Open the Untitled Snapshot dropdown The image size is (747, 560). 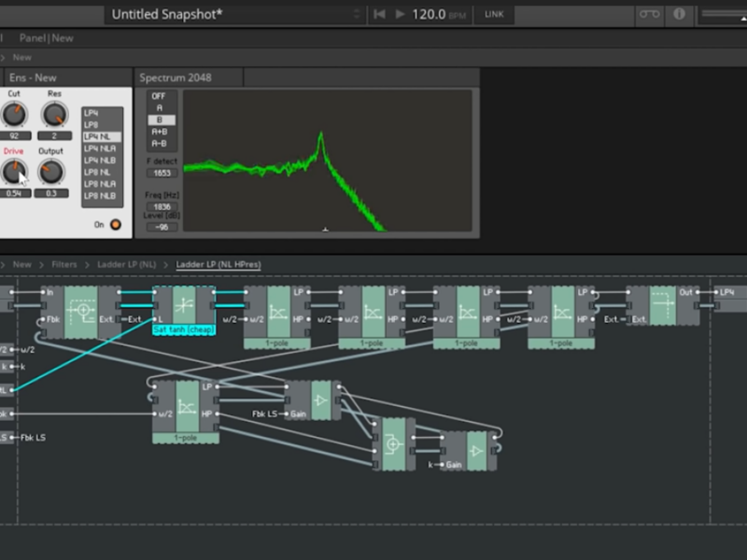[x=233, y=14]
